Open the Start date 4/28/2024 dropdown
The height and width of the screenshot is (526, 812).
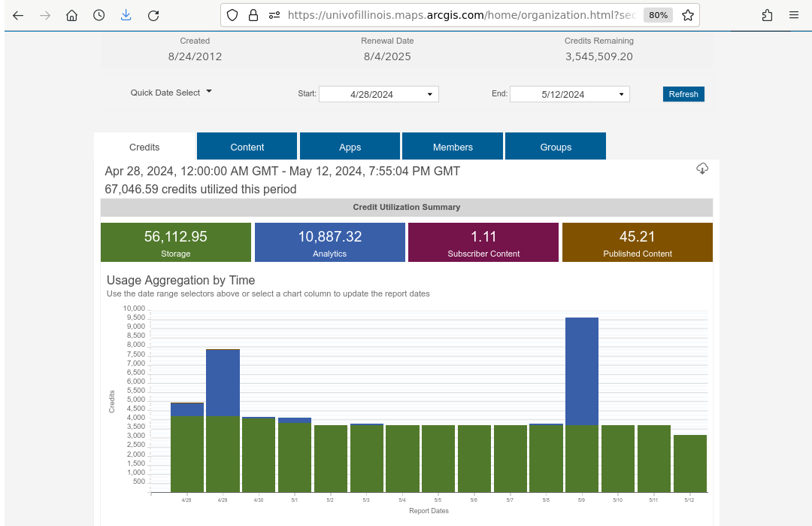(x=378, y=94)
